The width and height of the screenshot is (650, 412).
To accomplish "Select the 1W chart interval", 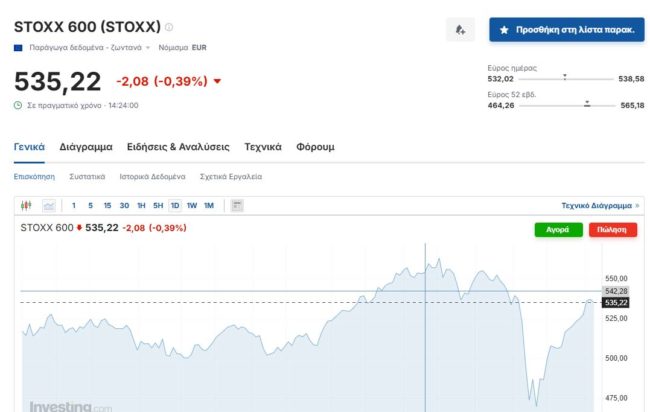I will [x=191, y=206].
